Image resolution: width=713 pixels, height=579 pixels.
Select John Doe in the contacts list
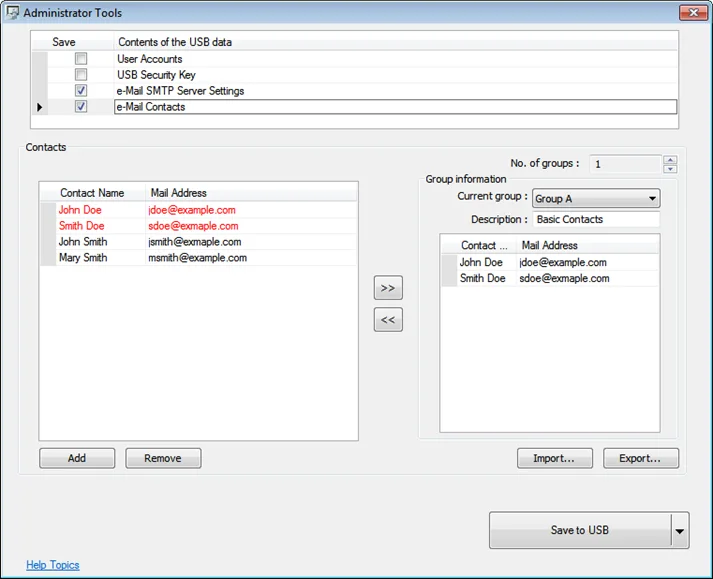pyautogui.click(x=80, y=210)
